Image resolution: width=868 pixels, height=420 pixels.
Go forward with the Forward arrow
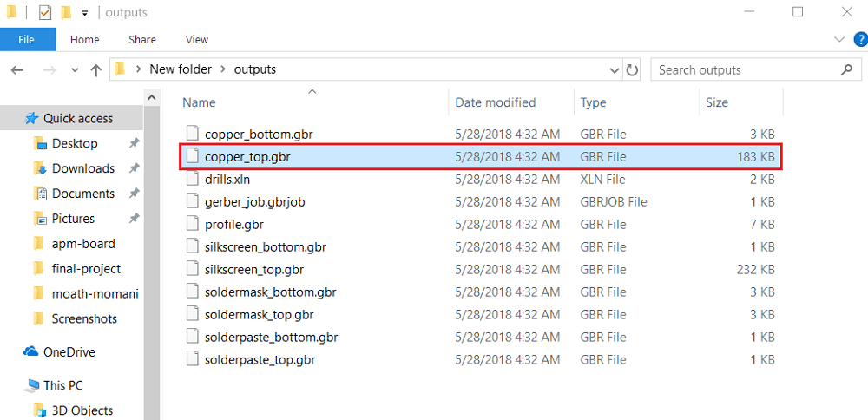49,70
